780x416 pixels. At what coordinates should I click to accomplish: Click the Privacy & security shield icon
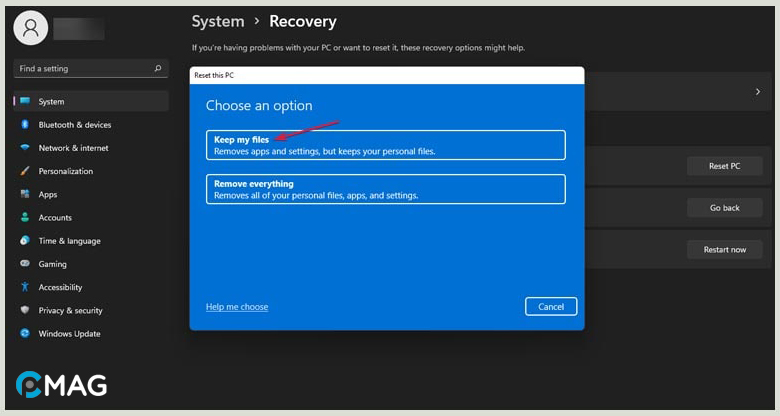(25, 310)
